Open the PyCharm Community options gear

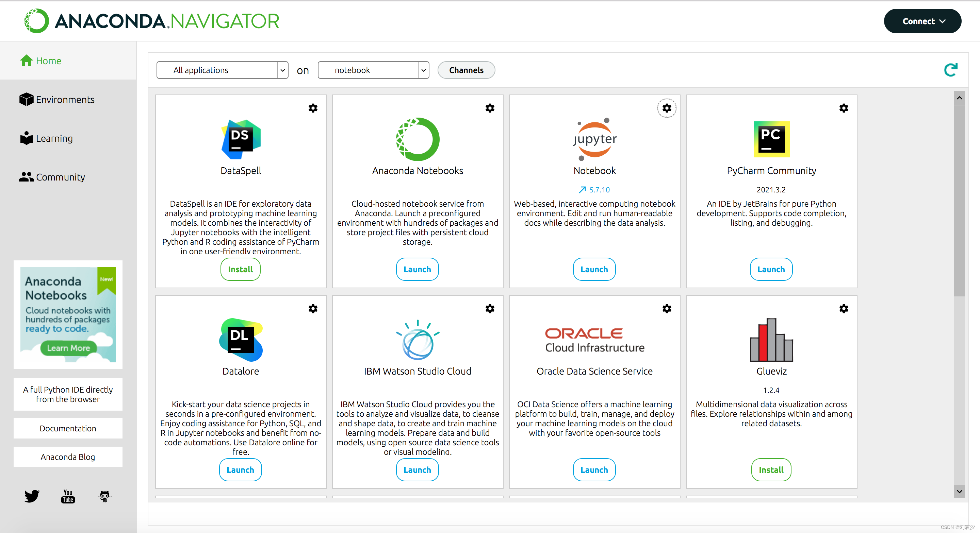pos(844,108)
